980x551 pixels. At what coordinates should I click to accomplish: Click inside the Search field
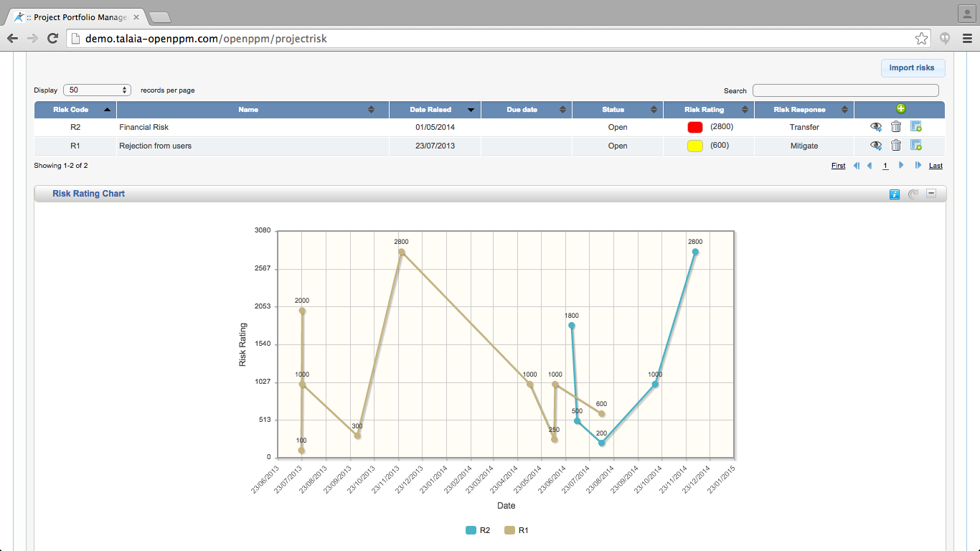[845, 90]
